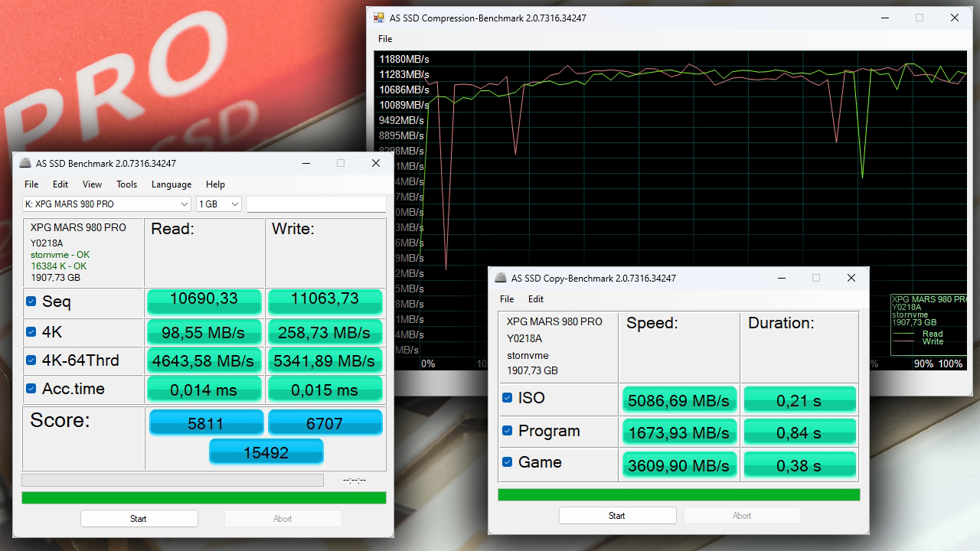Click the empty text field beside the 1 GB dropdown

(x=316, y=204)
